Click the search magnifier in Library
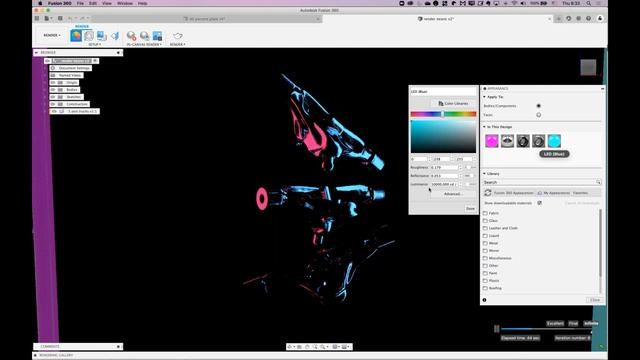Image resolution: width=640 pixels, height=360 pixels. coord(598,182)
